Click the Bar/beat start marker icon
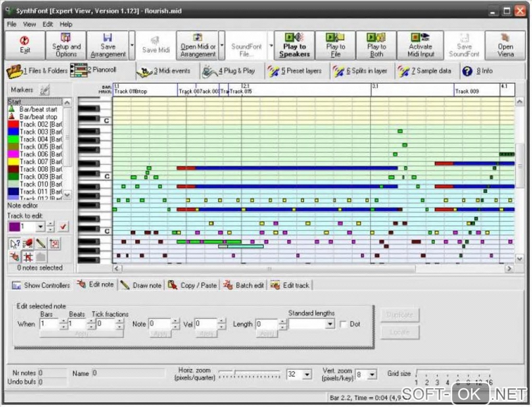The image size is (532, 407). pos(12,109)
